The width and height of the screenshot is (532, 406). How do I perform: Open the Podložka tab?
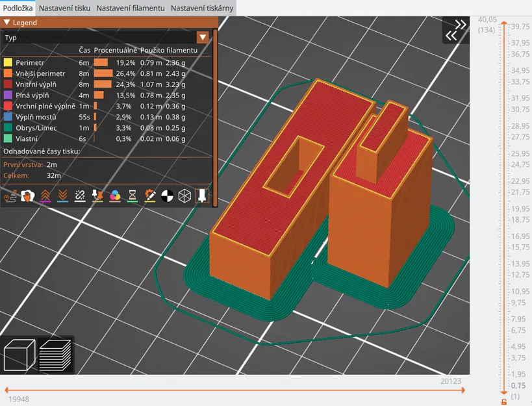click(x=18, y=8)
